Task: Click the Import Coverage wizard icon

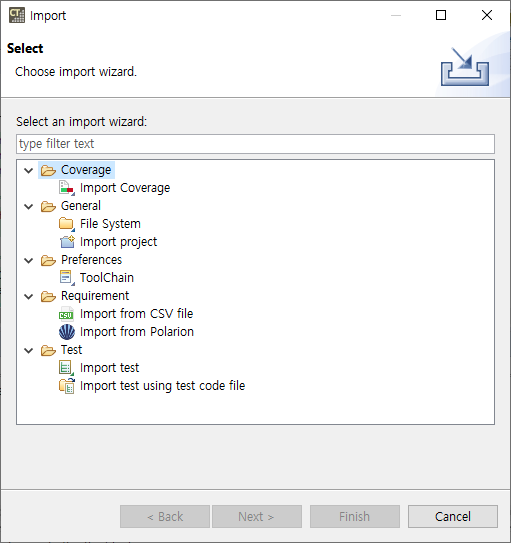Action: 67,188
